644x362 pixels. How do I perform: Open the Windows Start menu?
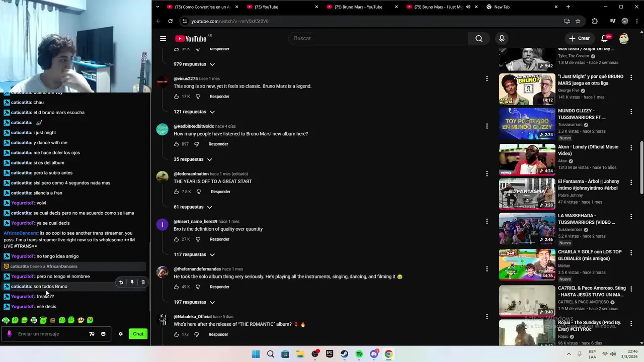click(x=256, y=354)
